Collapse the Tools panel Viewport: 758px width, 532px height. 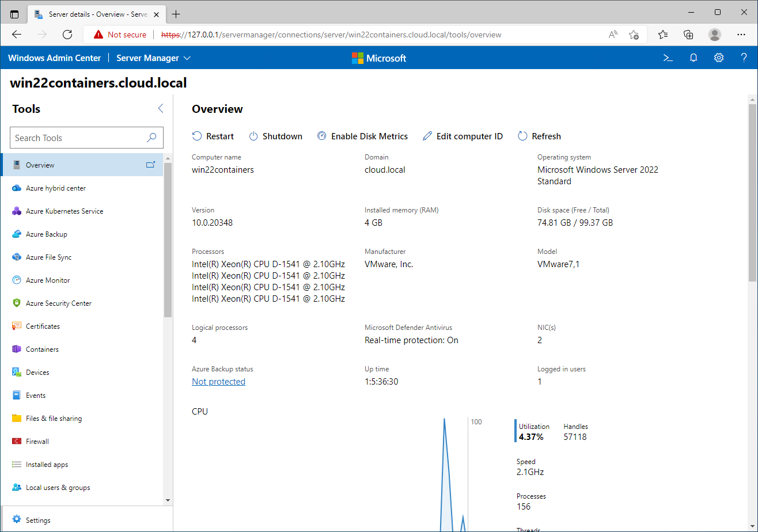161,108
